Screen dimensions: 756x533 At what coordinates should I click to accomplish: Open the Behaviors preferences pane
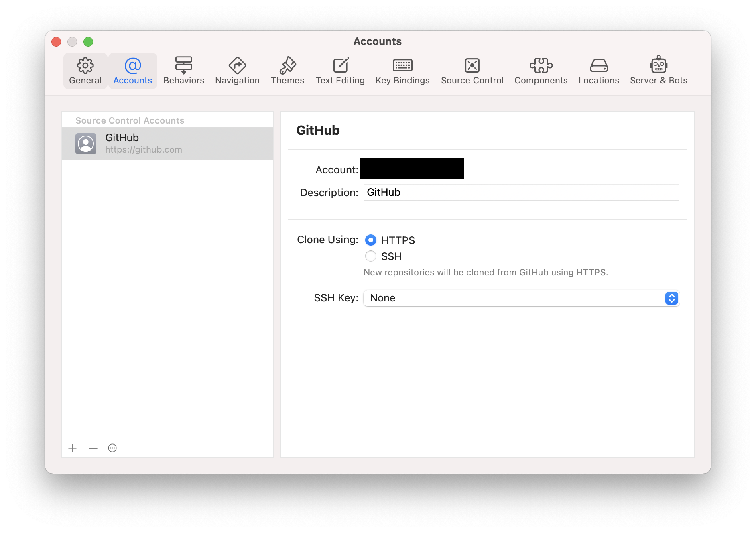click(184, 71)
